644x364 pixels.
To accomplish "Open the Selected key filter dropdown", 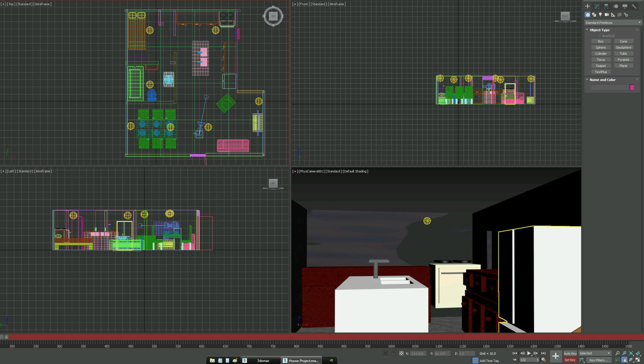I will (x=595, y=353).
